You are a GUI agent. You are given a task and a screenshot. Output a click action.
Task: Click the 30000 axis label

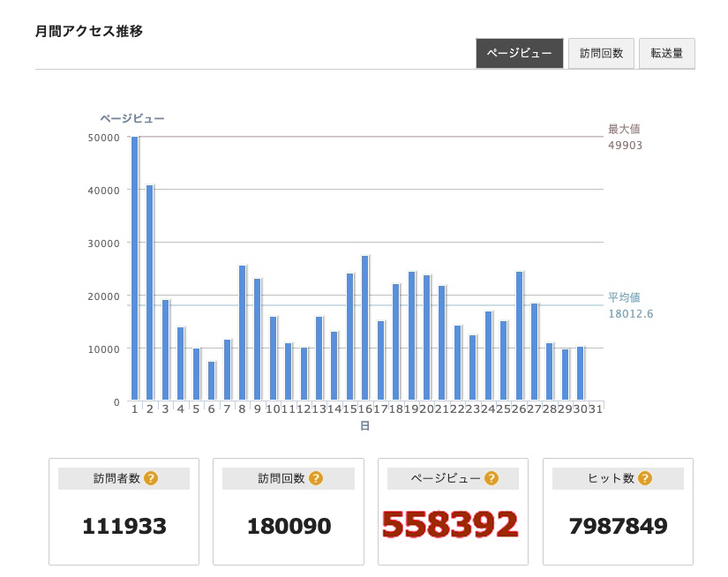[103, 244]
